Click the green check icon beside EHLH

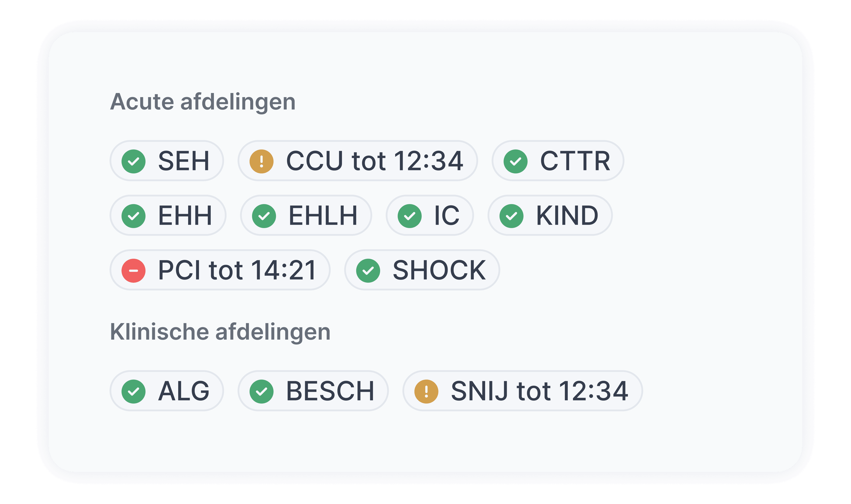[x=264, y=216]
